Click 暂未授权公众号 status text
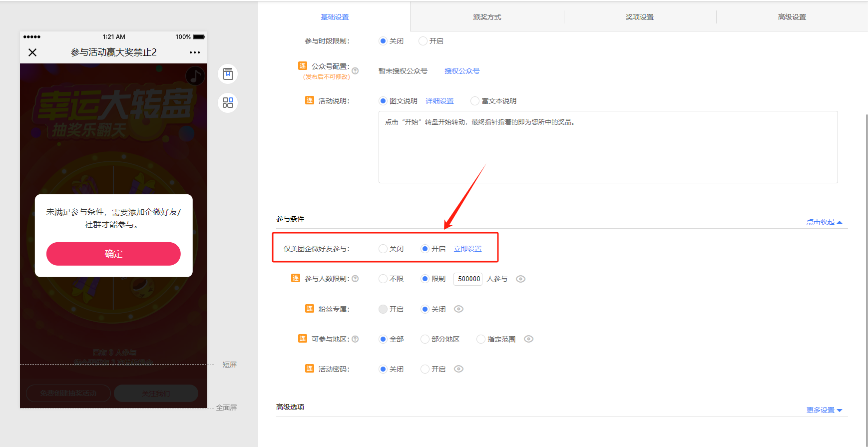Image resolution: width=868 pixels, height=447 pixels. point(403,71)
